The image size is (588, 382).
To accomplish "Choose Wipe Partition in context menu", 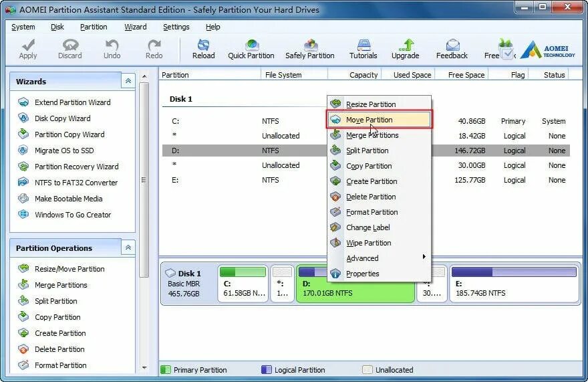I will 379,243.
